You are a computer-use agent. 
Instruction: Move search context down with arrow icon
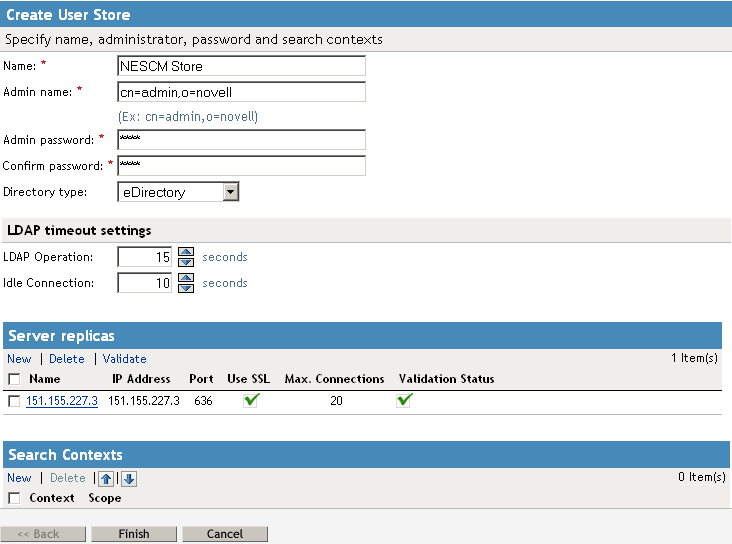(129, 479)
